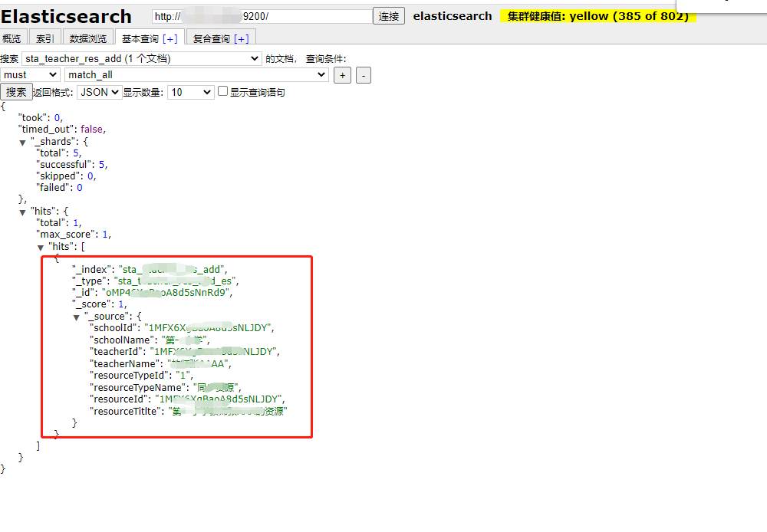Click the "timed_out": false value
Image resolution: width=767 pixels, height=532 pixels.
coord(92,129)
